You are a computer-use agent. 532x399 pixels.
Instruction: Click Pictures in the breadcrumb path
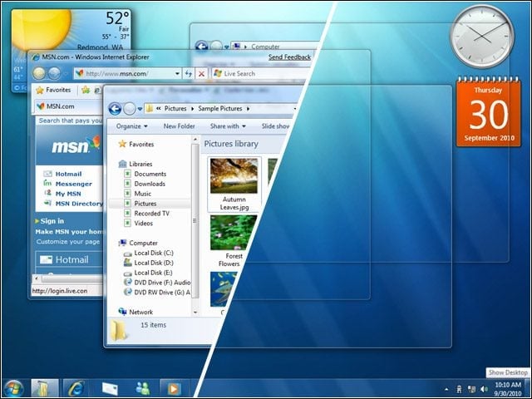click(175, 109)
